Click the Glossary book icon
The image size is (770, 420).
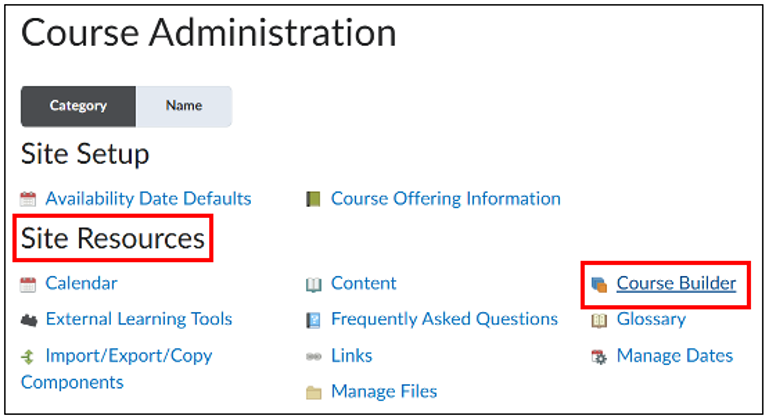pyautogui.click(x=599, y=320)
